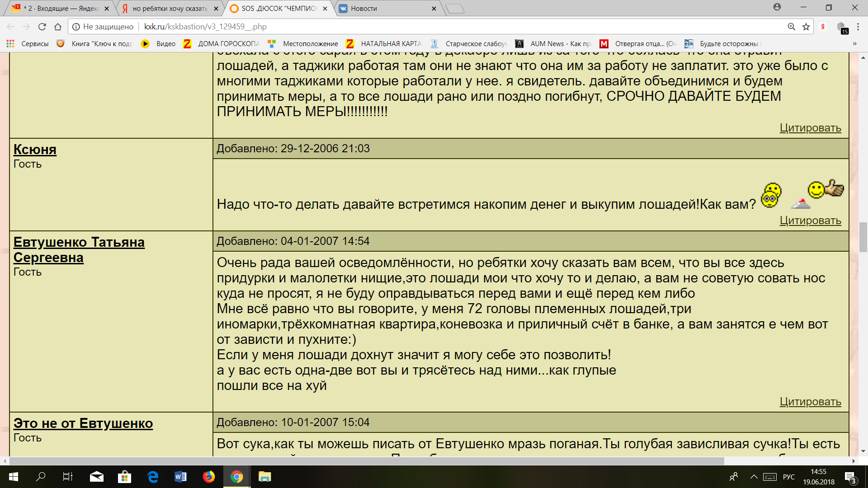The height and width of the screenshot is (488, 868).
Task: Toggle the bookmark star for this page
Action: 807,27
